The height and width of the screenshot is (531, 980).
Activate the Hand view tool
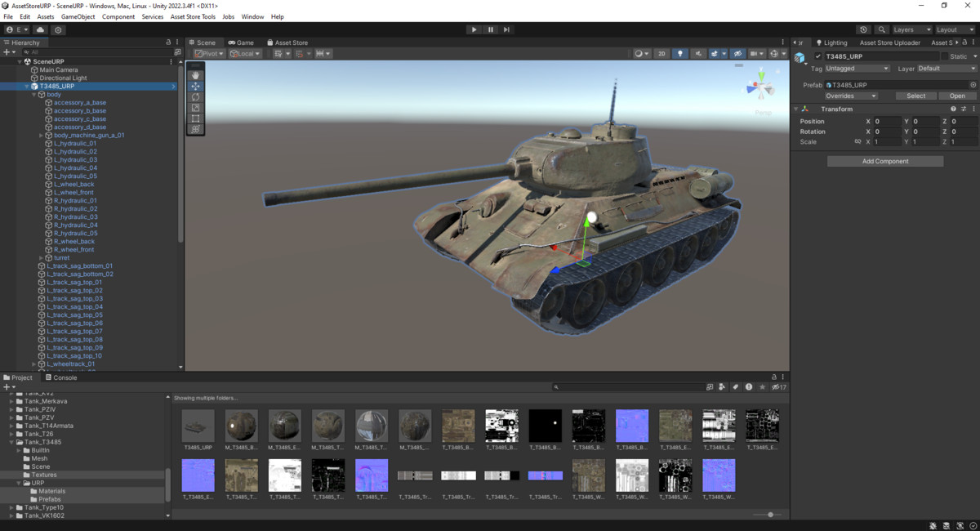(x=195, y=74)
